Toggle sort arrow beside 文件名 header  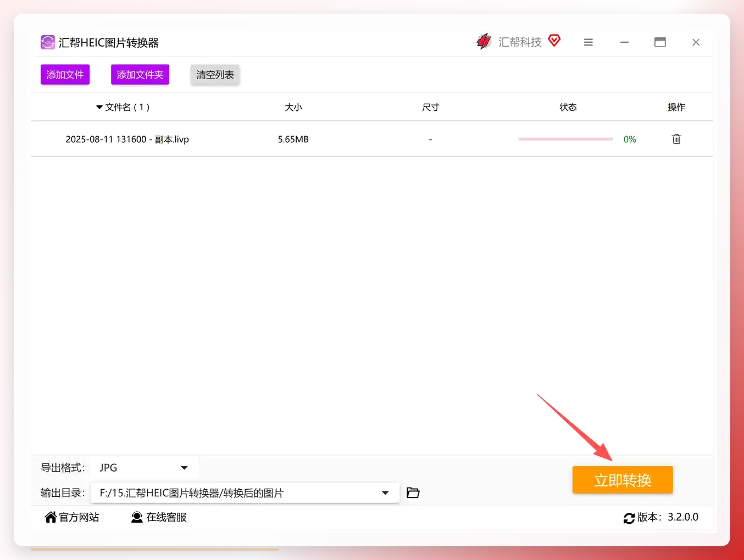click(99, 107)
